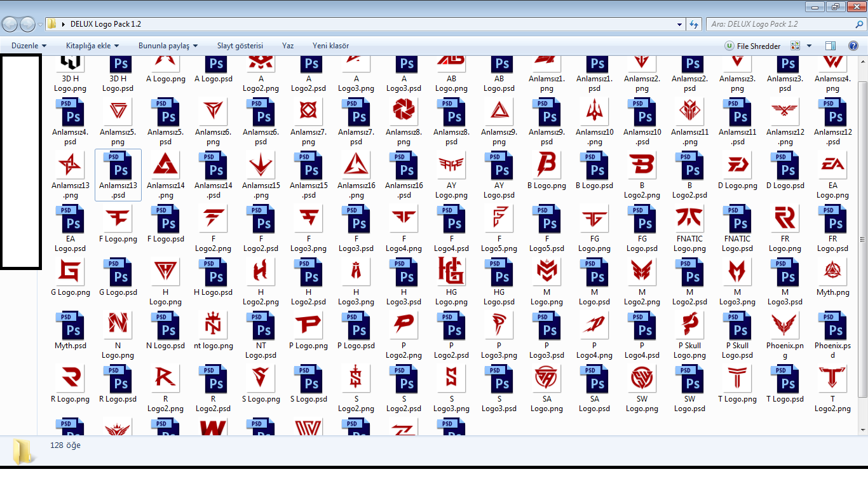Open the Bununla paylaş dropdown
The height and width of the screenshot is (488, 868).
click(x=168, y=46)
